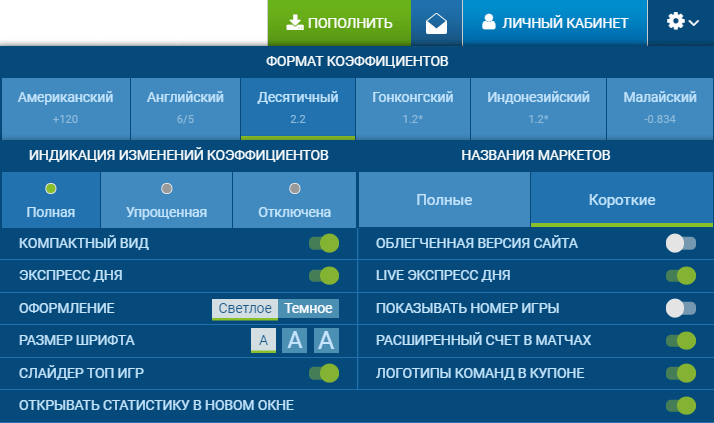Select Малайский odds format

click(x=660, y=108)
